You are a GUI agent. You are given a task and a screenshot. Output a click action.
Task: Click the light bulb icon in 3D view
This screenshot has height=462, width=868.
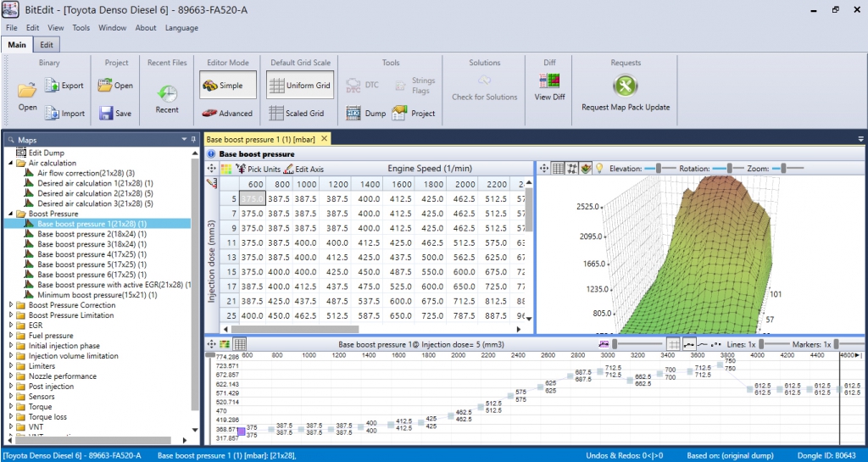(x=599, y=168)
